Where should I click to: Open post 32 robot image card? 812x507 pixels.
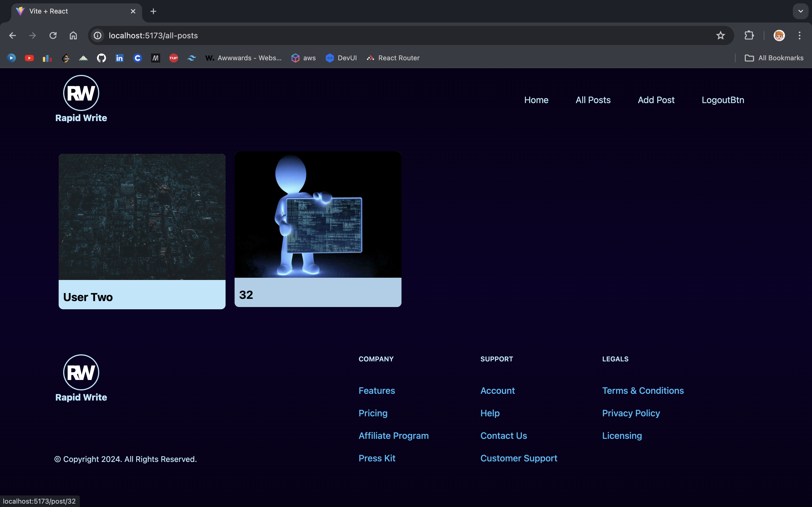point(318,215)
